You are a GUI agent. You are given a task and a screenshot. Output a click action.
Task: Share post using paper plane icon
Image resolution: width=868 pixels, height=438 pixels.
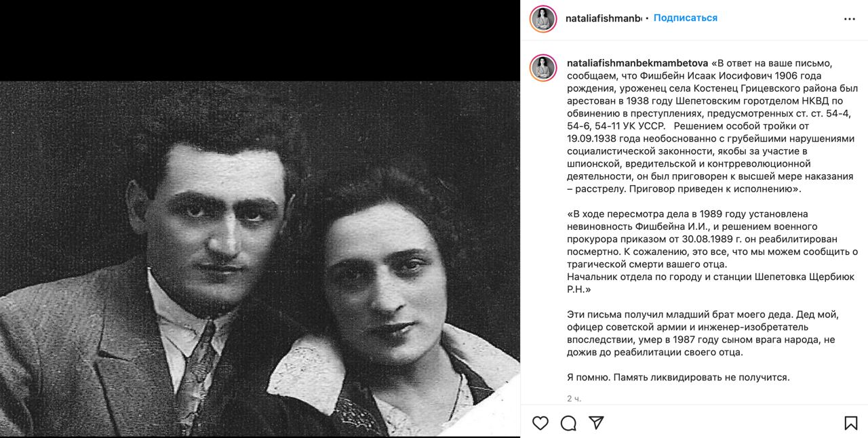pos(596,423)
